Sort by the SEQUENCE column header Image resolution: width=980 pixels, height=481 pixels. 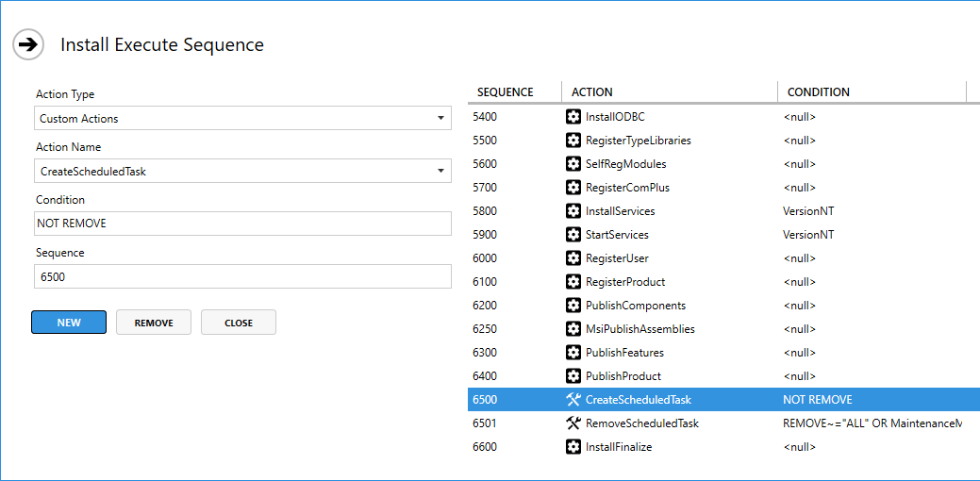(506, 92)
